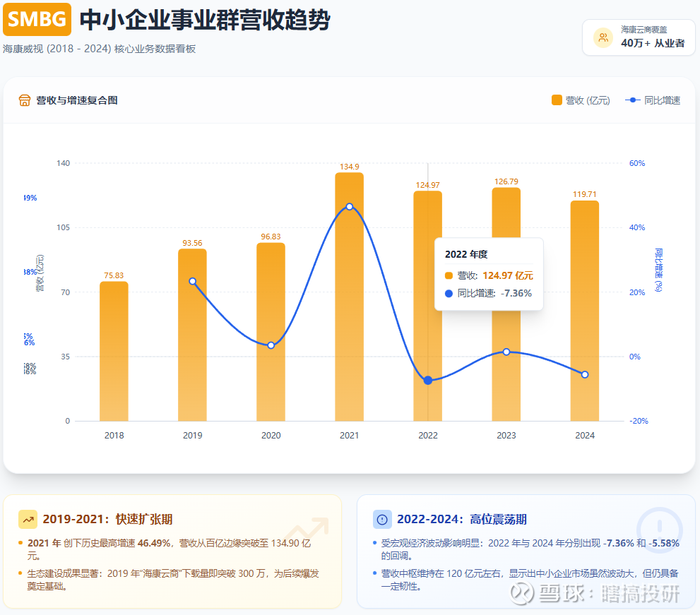
Task: Click the tooltip growth value -7.36%
Action: [516, 293]
